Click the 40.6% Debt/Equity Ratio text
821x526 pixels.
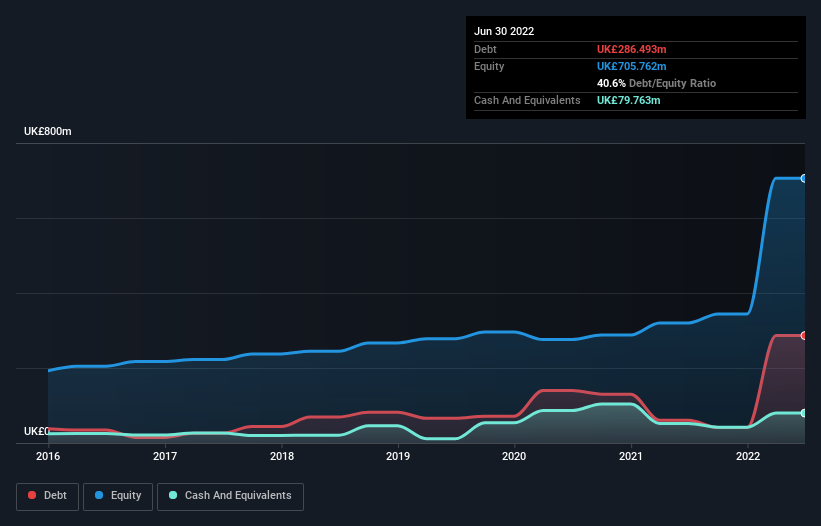coord(656,83)
